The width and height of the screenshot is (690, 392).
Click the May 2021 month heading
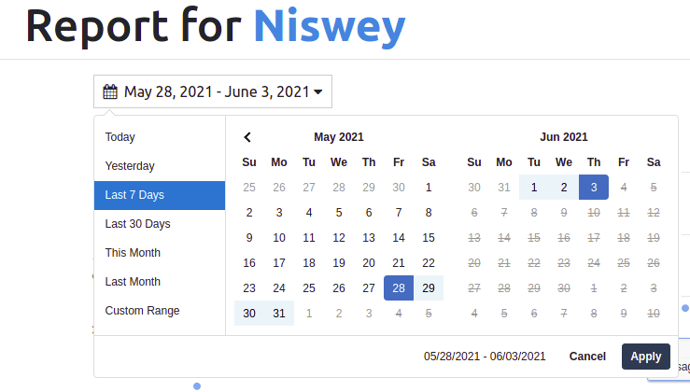(339, 137)
